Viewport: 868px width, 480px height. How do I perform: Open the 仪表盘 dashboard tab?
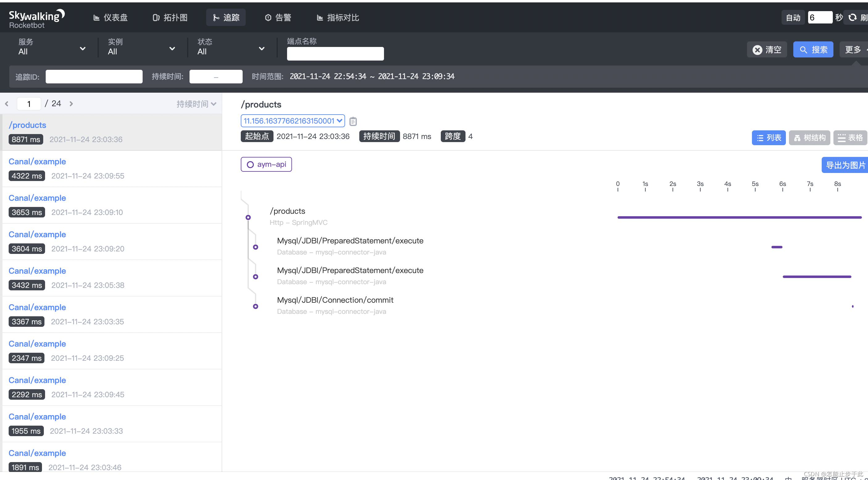coord(111,18)
